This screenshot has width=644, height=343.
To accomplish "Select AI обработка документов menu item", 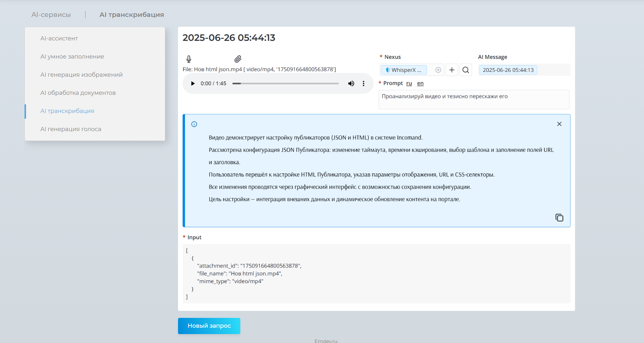I will (78, 93).
